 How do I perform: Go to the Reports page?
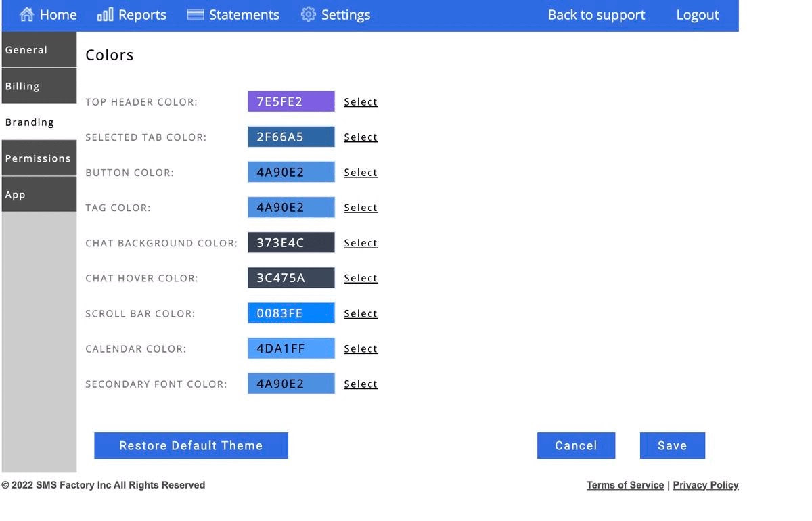click(132, 14)
